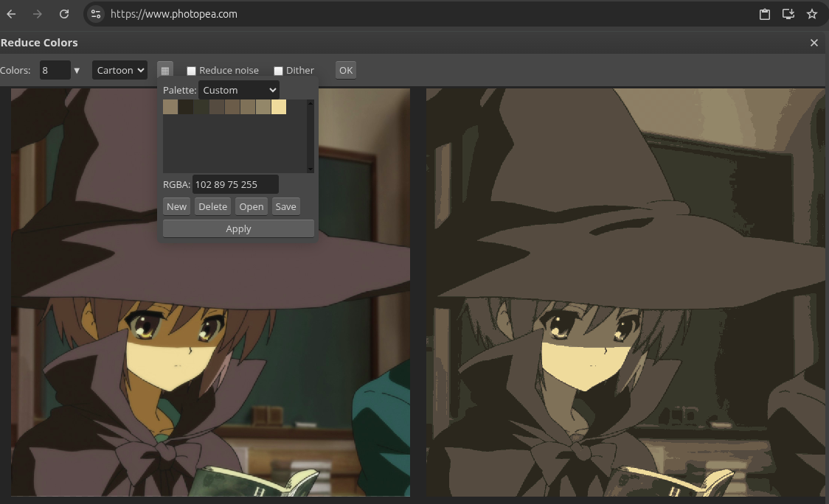The image size is (829, 504).
Task: Open a palette file with Open button
Action: (251, 206)
